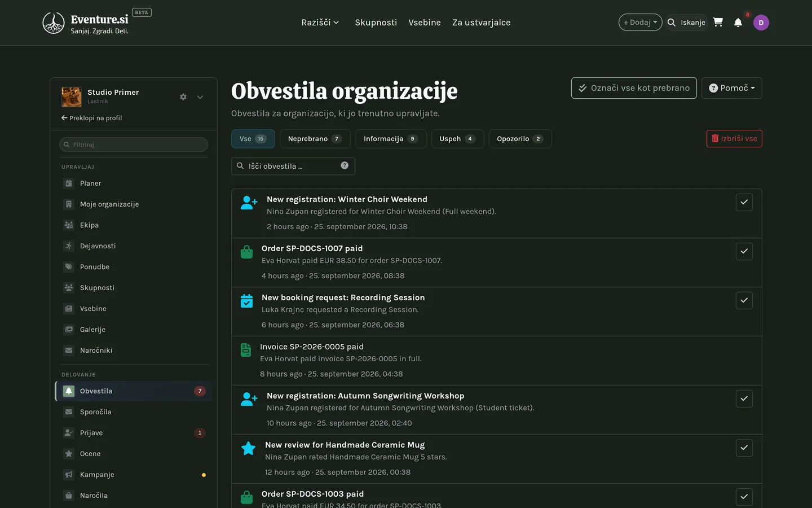
Task: Mark Order SP-DOCS-1007 notification as read
Action: 744,251
